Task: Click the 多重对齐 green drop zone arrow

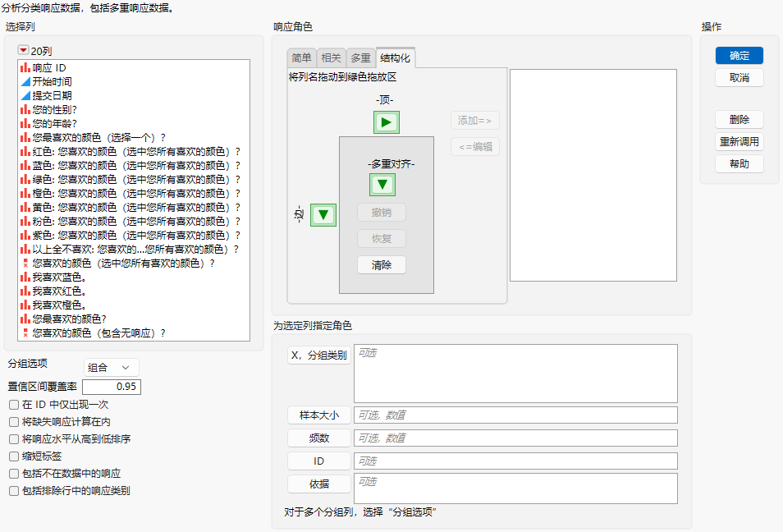Action: click(x=382, y=185)
